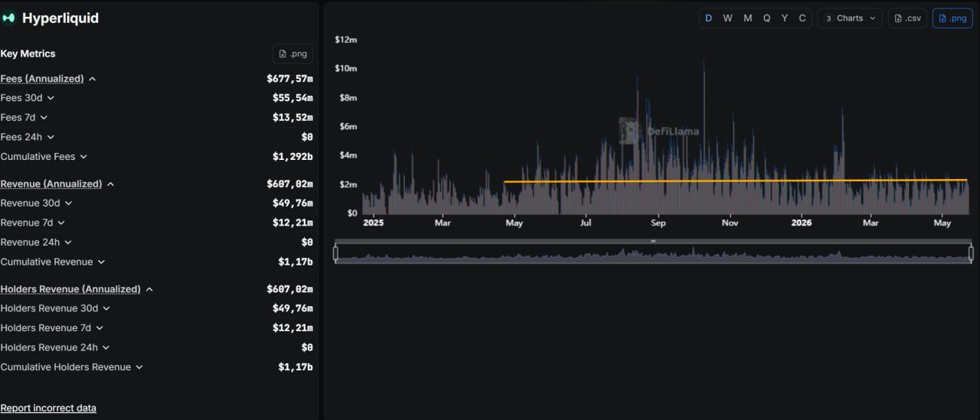
Task: Click the range navigator mini chart
Action: 653,254
